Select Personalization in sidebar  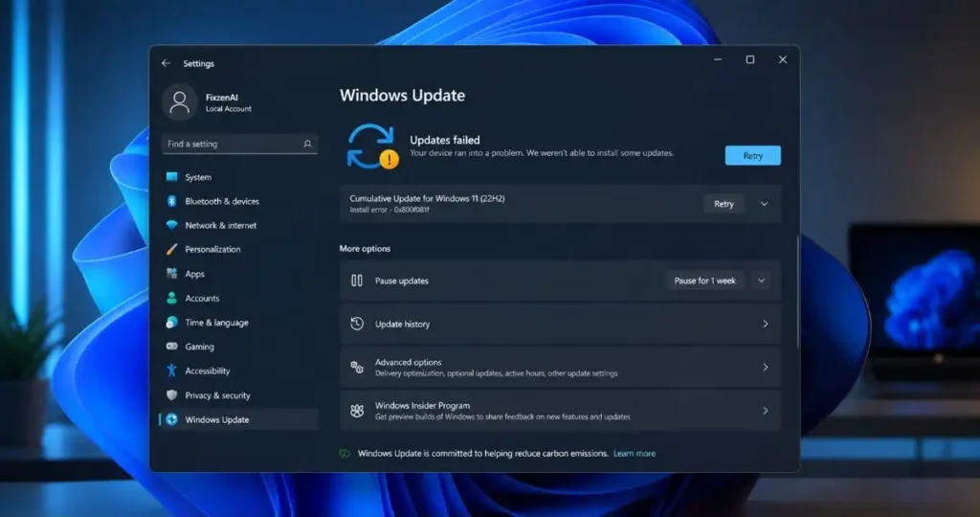240,250
